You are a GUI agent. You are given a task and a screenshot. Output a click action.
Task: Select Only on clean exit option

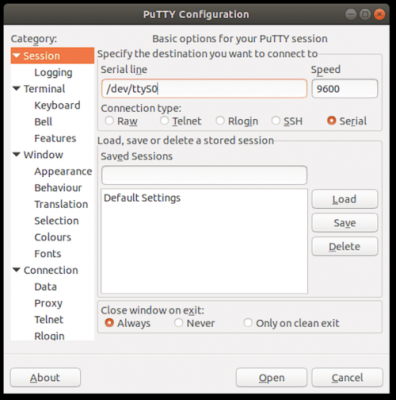click(x=248, y=322)
